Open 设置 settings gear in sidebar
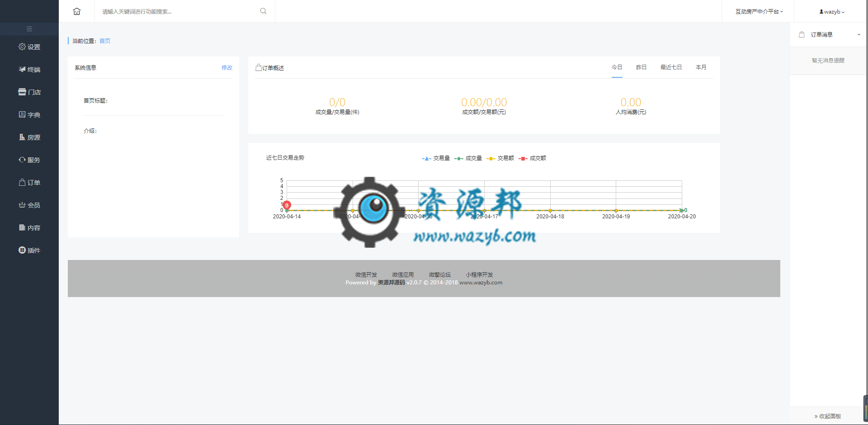Viewport: 868px width, 425px height. pyautogui.click(x=29, y=47)
